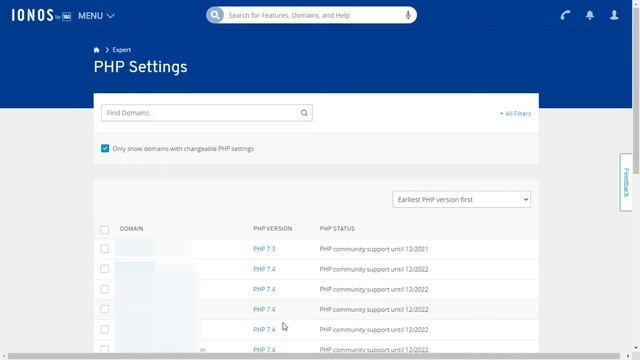This screenshot has width=640, height=360.
Task: Uncheck Only show domains with changeable PHP settings
Action: 105,148
